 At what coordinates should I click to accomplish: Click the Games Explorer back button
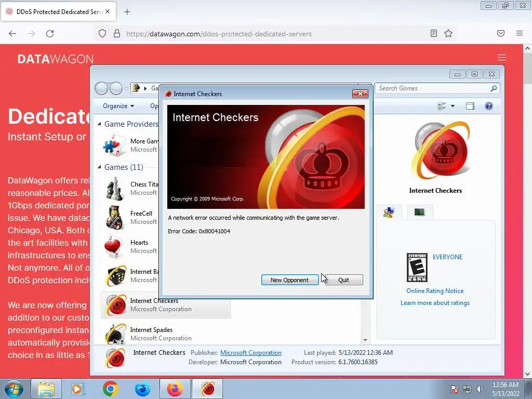click(x=101, y=88)
